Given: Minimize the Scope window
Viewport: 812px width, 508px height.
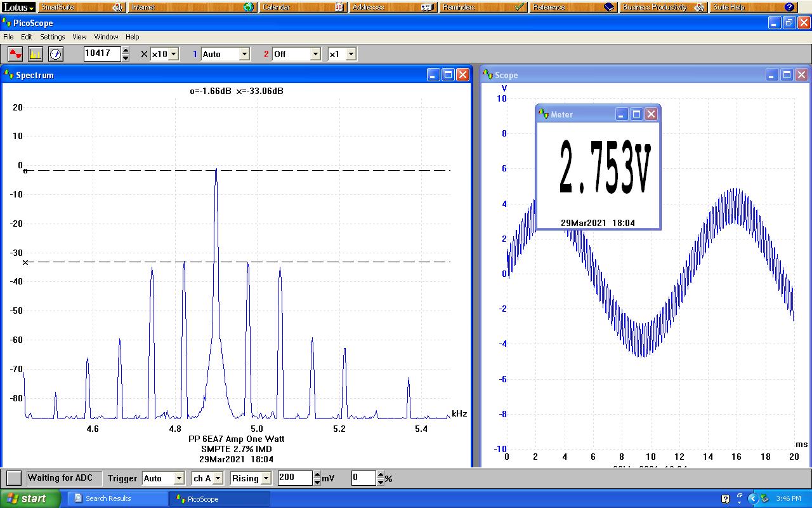Looking at the screenshot, I should coord(772,75).
